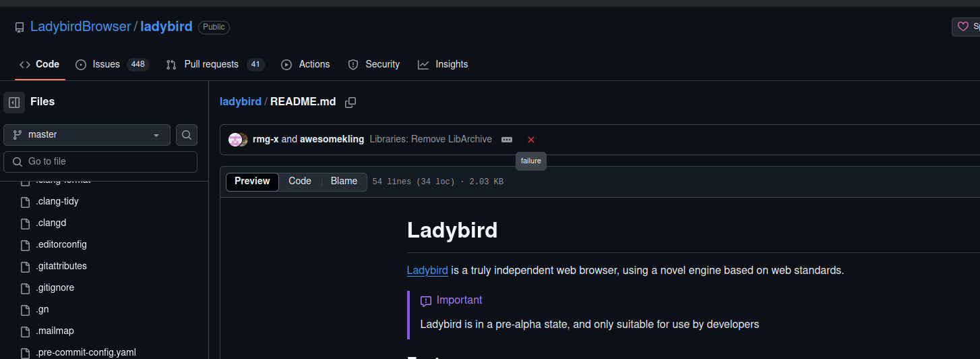Select .editorconfig in file tree

click(61, 245)
